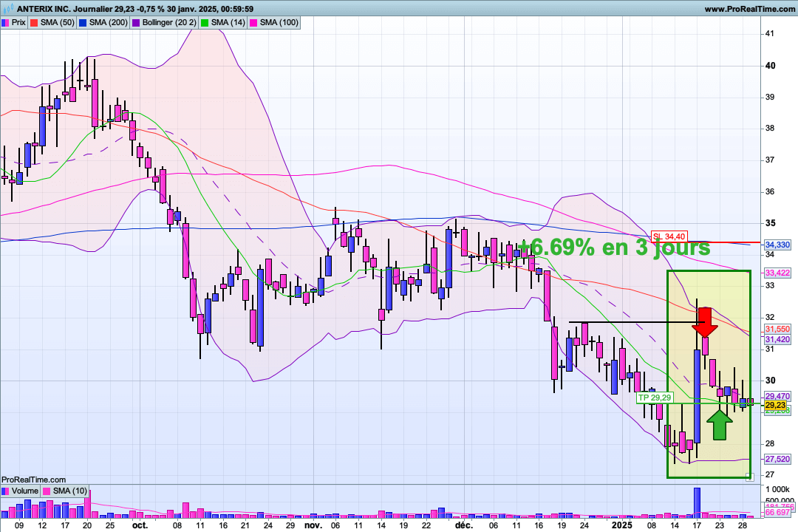Click the 35 level on price axis
798x532 pixels.
tap(771, 223)
